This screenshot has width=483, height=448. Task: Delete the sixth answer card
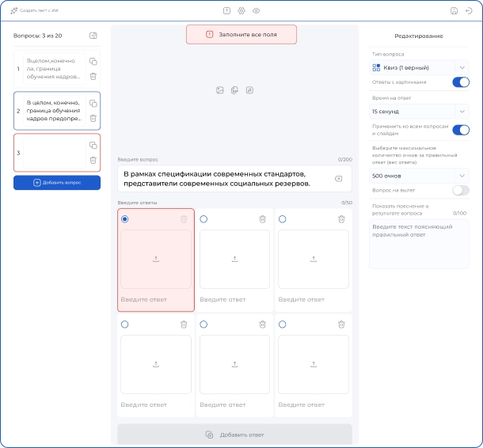point(341,325)
